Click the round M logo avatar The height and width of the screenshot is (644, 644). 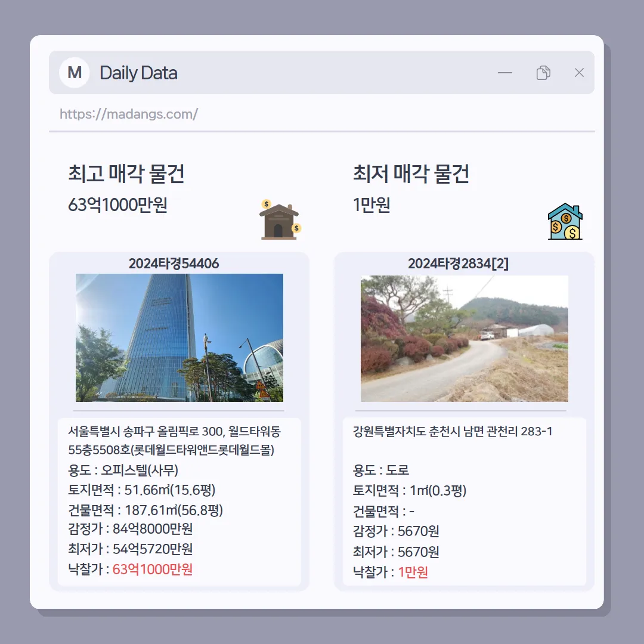tap(75, 73)
